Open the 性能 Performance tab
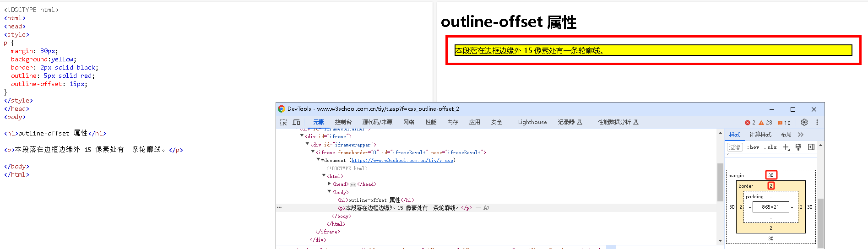 pyautogui.click(x=431, y=122)
